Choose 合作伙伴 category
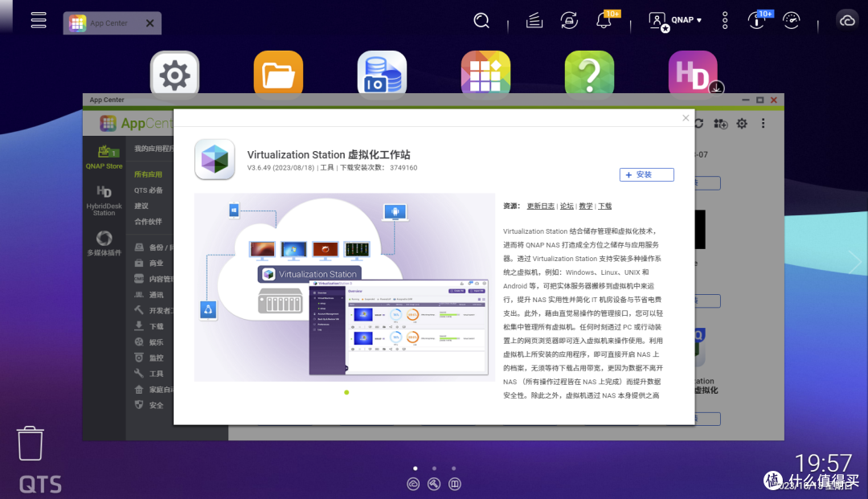 [x=148, y=222]
